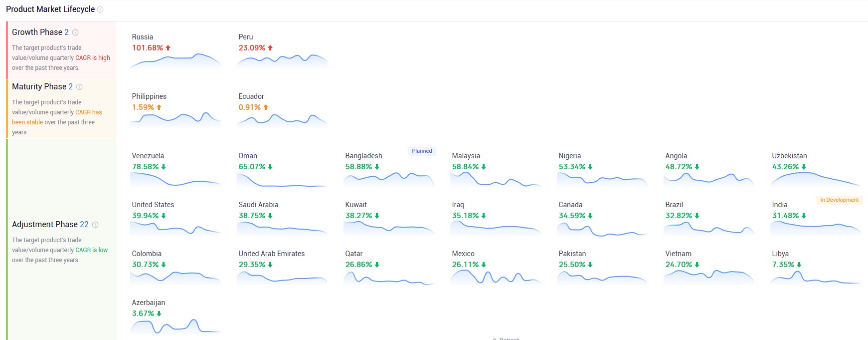Click the Adjustment Phase count 22
868x340 pixels.
(84, 224)
